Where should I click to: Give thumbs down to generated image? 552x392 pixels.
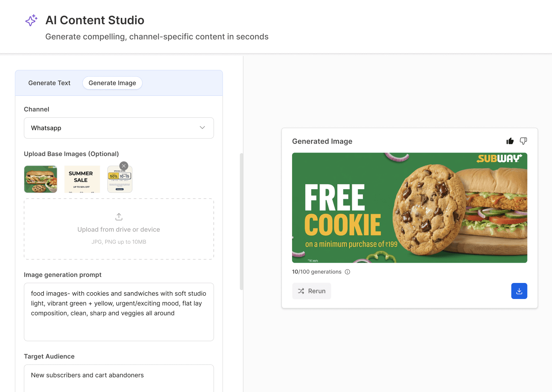pos(523,141)
